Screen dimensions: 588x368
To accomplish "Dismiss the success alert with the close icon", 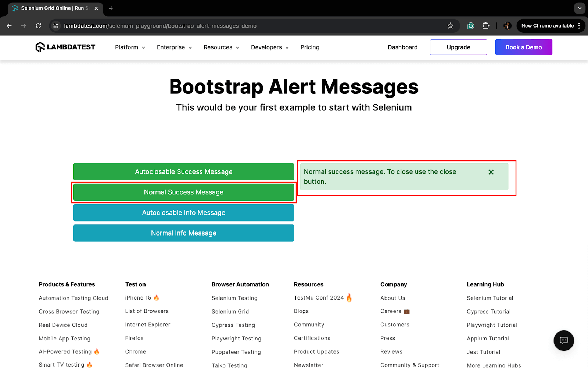I will pyautogui.click(x=491, y=172).
